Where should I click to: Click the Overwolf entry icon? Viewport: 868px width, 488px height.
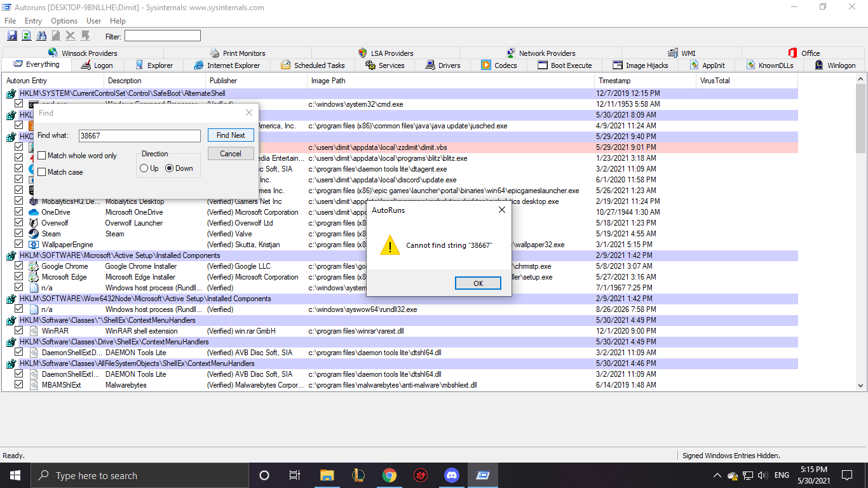[34, 223]
